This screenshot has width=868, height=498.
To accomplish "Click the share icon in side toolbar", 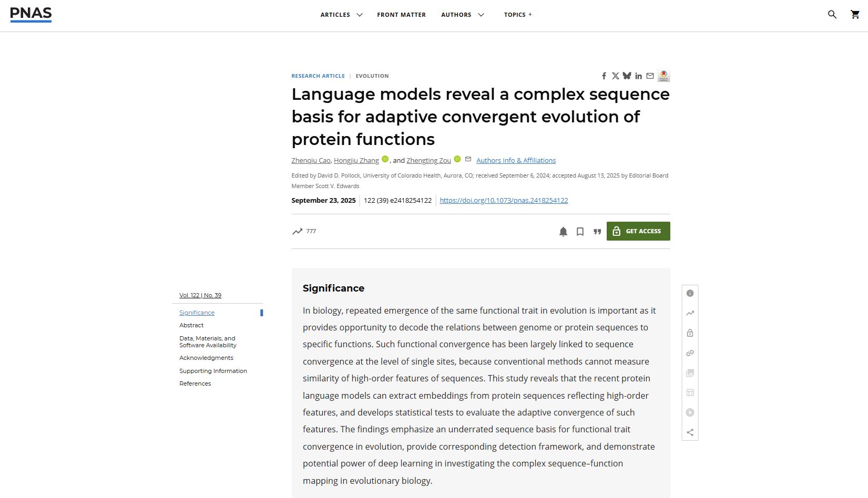I will pos(690,432).
